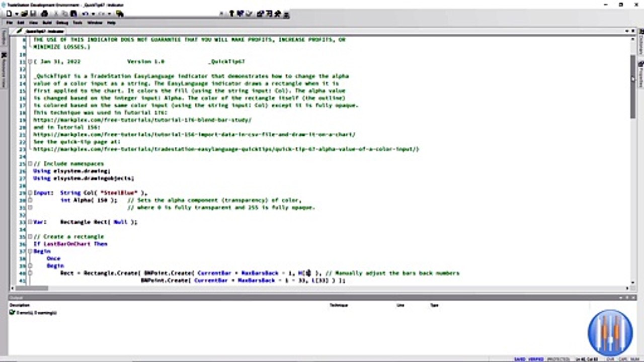The width and height of the screenshot is (644, 362).
Task: Click the tutorial-156 import data URL
Action: (194, 135)
